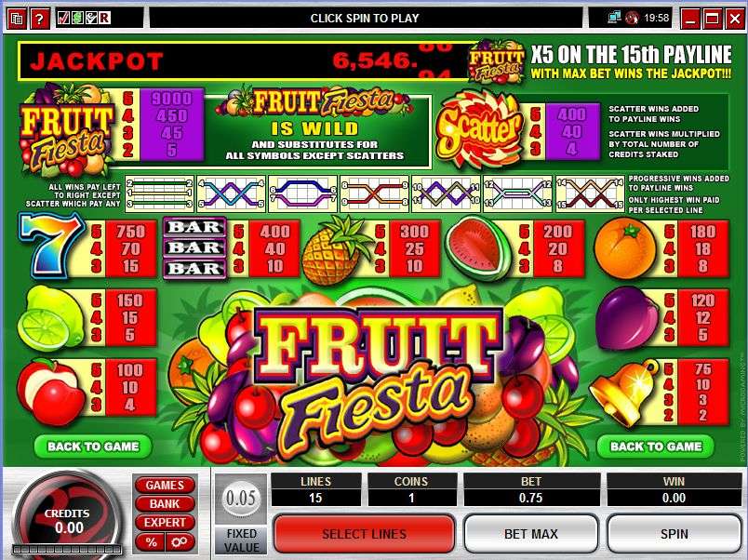This screenshot has height=560, width=748.
Task: Click the 0.05 coin value chip
Action: point(240,499)
